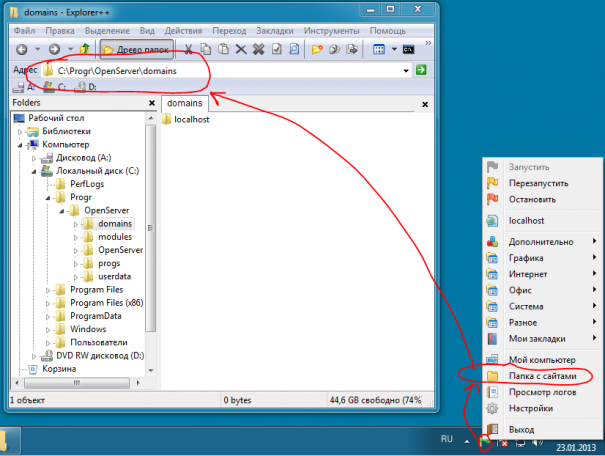Screen dimensions: 605x456
Task: Click the permanent delete bold X icon
Action: click(259, 49)
